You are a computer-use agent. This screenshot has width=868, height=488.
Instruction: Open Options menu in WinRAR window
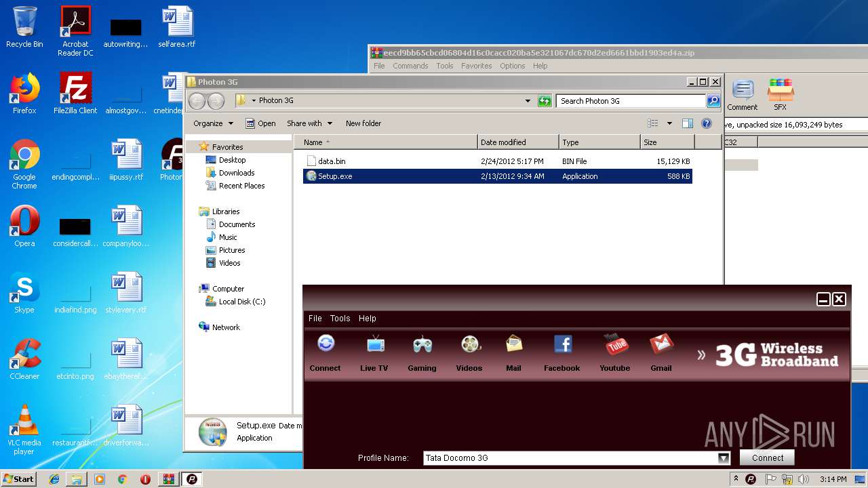[513, 66]
